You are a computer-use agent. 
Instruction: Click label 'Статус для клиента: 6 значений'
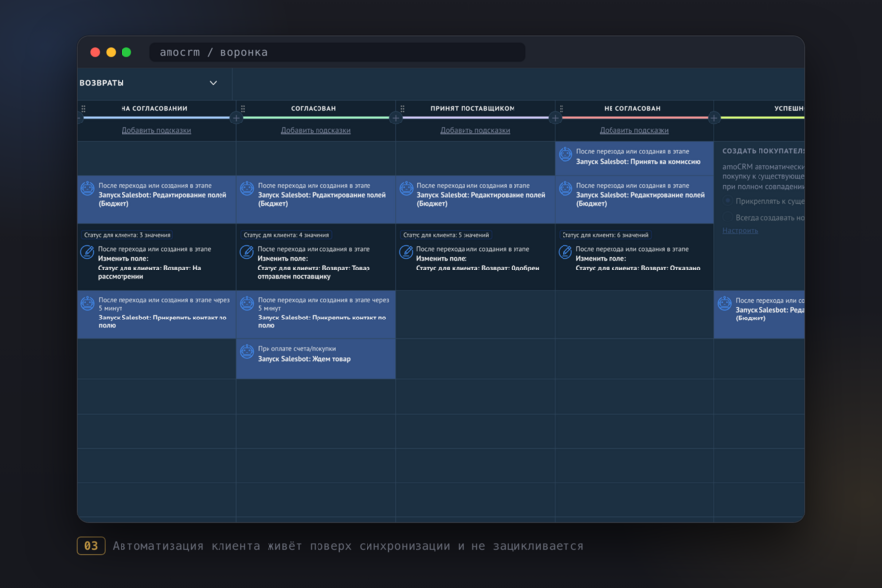[606, 235]
